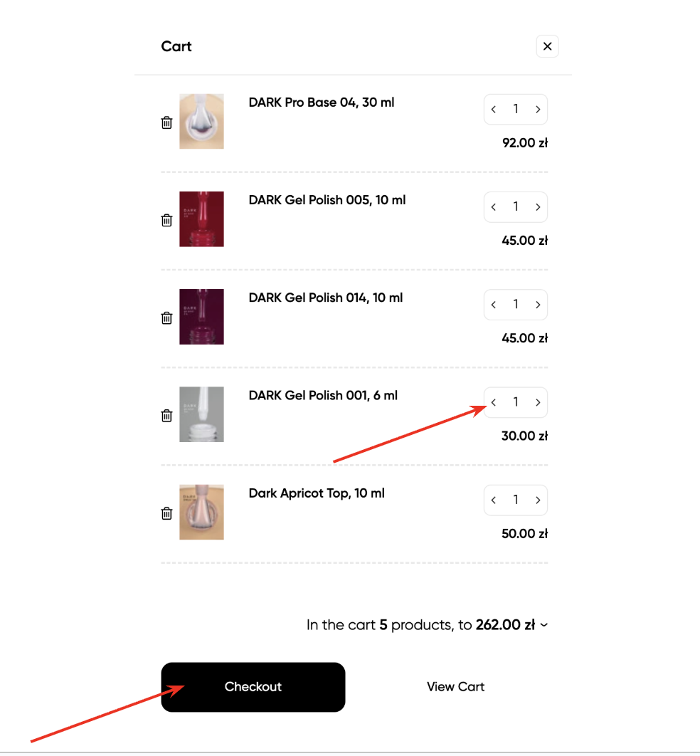700x756 pixels.
Task: Decrease quantity of DARK Pro Base 04
Action: point(494,110)
